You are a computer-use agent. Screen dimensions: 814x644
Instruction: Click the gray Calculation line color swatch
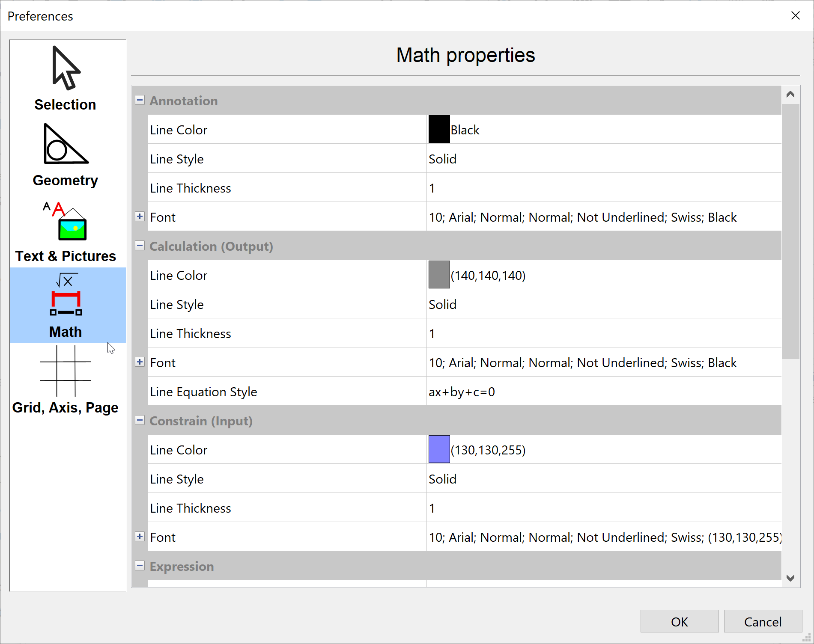439,275
